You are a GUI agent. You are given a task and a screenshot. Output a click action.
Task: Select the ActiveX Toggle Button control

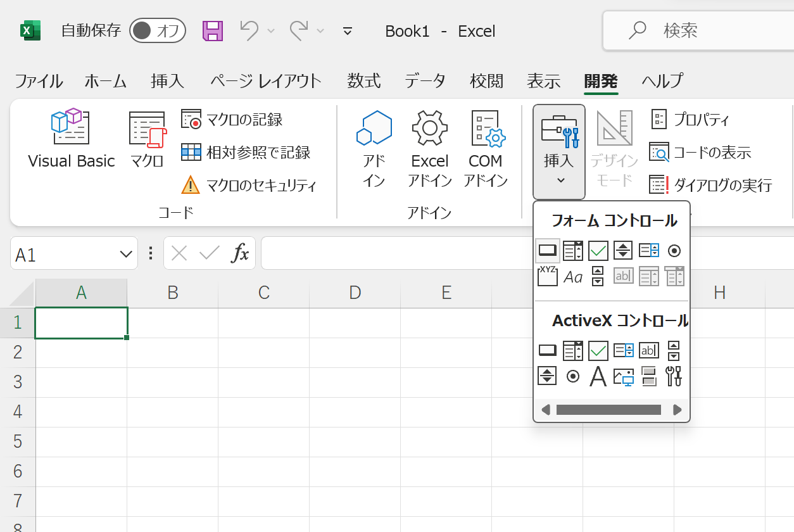pos(648,376)
